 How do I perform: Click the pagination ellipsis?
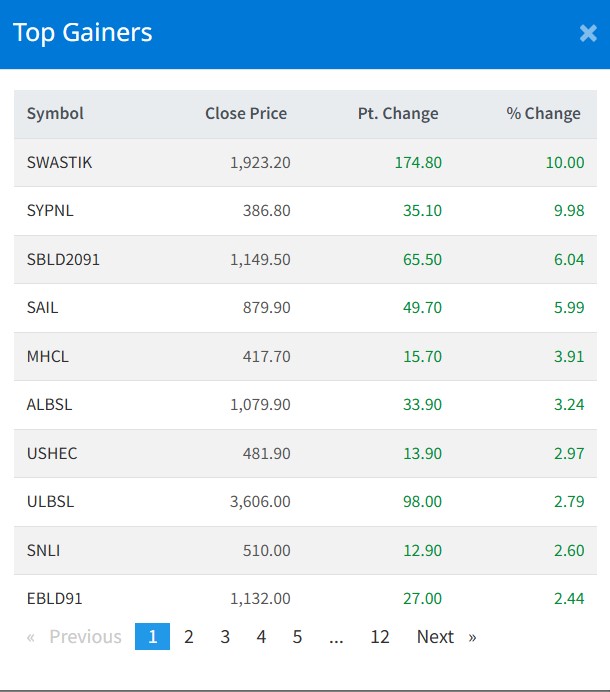pyautogui.click(x=336, y=637)
